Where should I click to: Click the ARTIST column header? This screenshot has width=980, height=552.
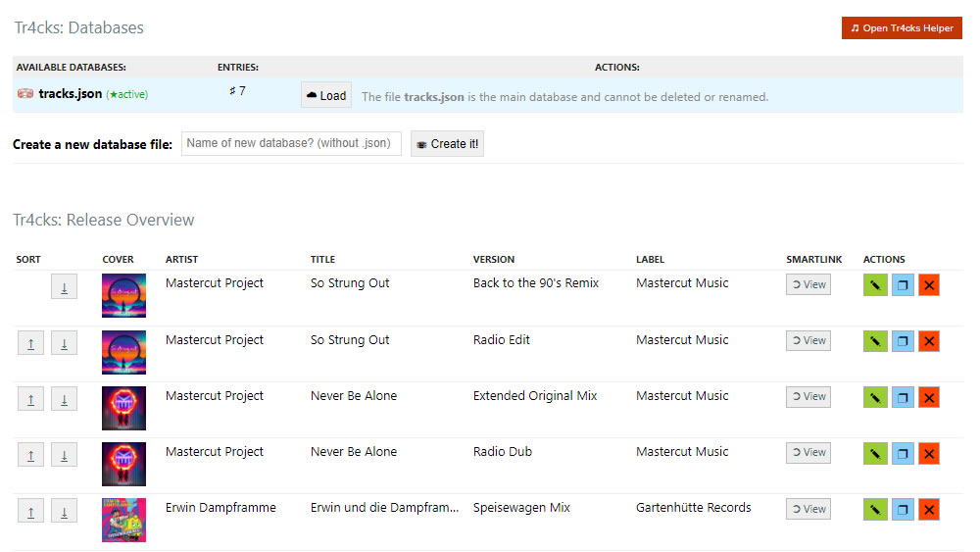click(181, 260)
